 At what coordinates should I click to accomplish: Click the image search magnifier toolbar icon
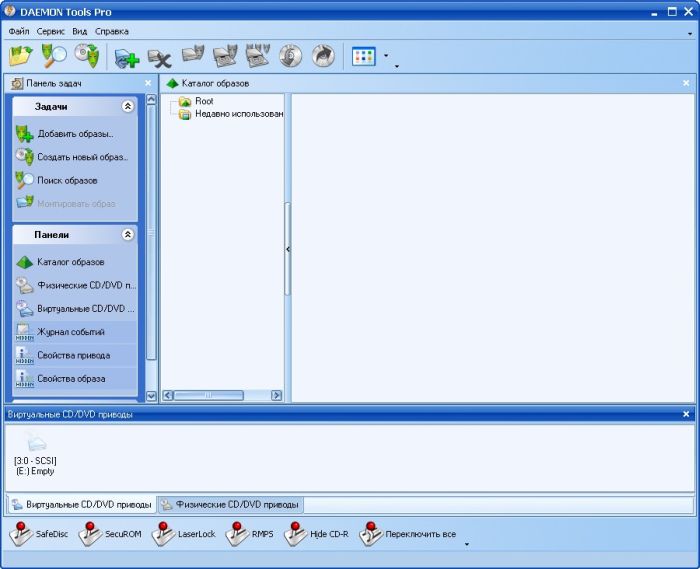point(54,56)
